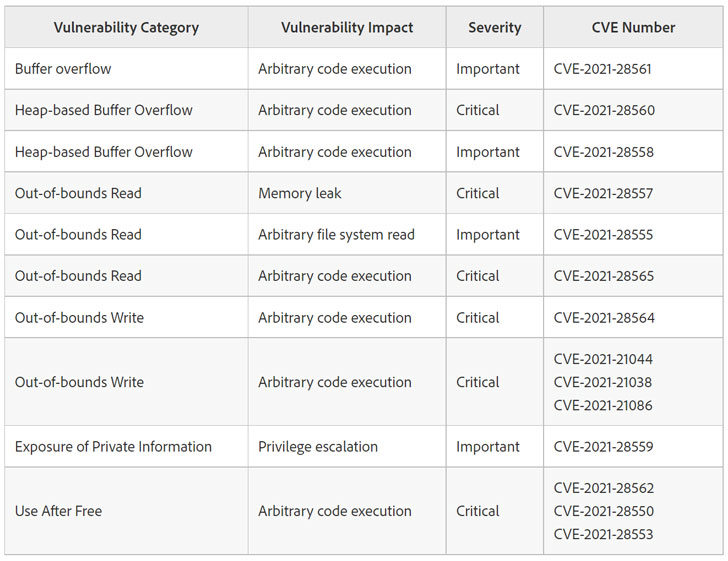Image resolution: width=728 pixels, height=561 pixels.
Task: Click the Use After Free category cell
Action: click(x=58, y=511)
